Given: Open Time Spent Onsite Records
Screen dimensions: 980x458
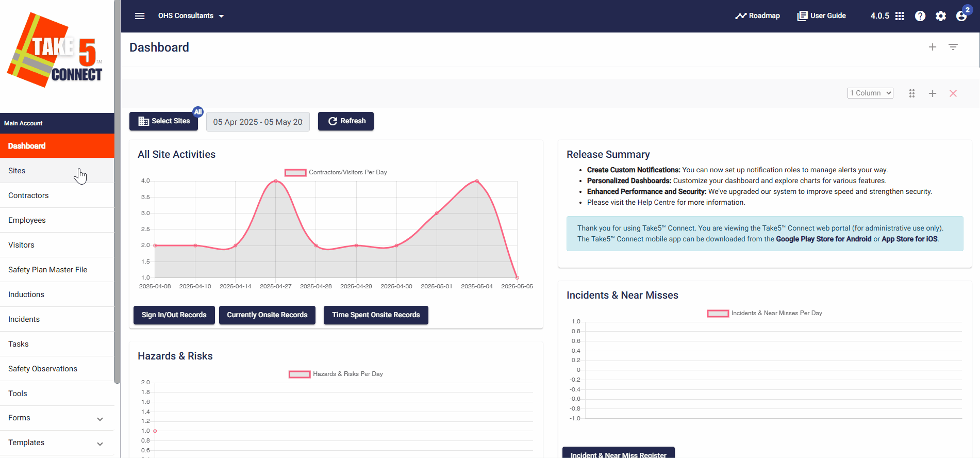Looking at the screenshot, I should click(376, 315).
